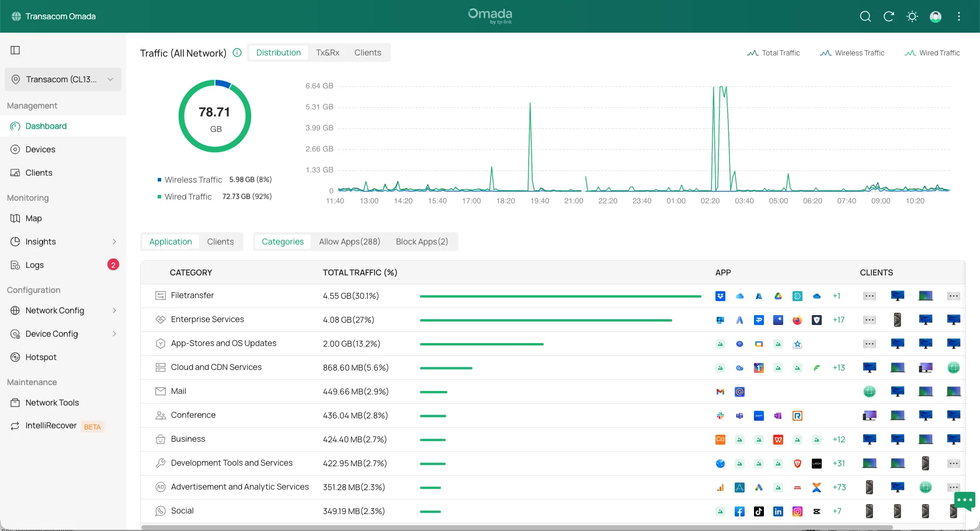
Task: Open the Transacom (CL13...) site dropdown
Action: 63,79
